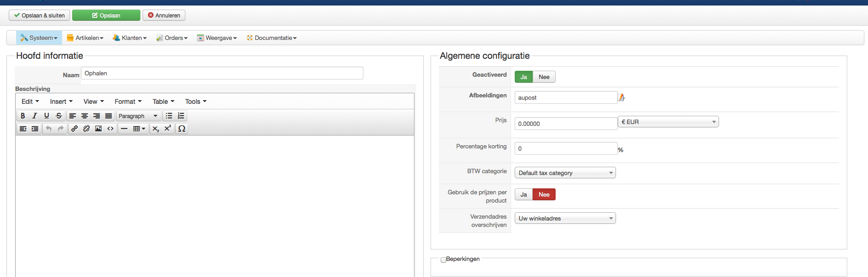Open the Paragraph format dropdown

(138, 116)
